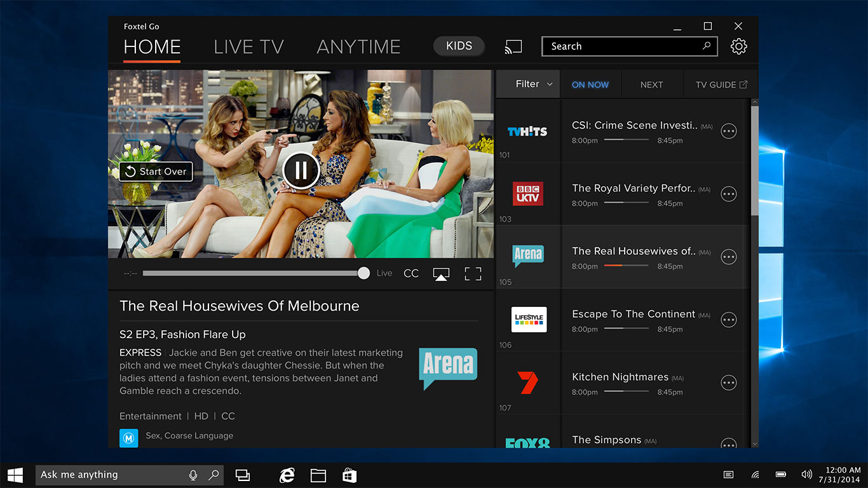This screenshot has height=488, width=868.
Task: Switch to the ANYTIME tab
Action: click(x=358, y=47)
